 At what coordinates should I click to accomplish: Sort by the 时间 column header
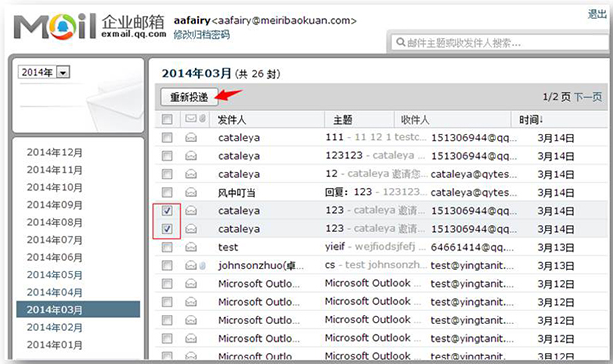click(x=531, y=120)
